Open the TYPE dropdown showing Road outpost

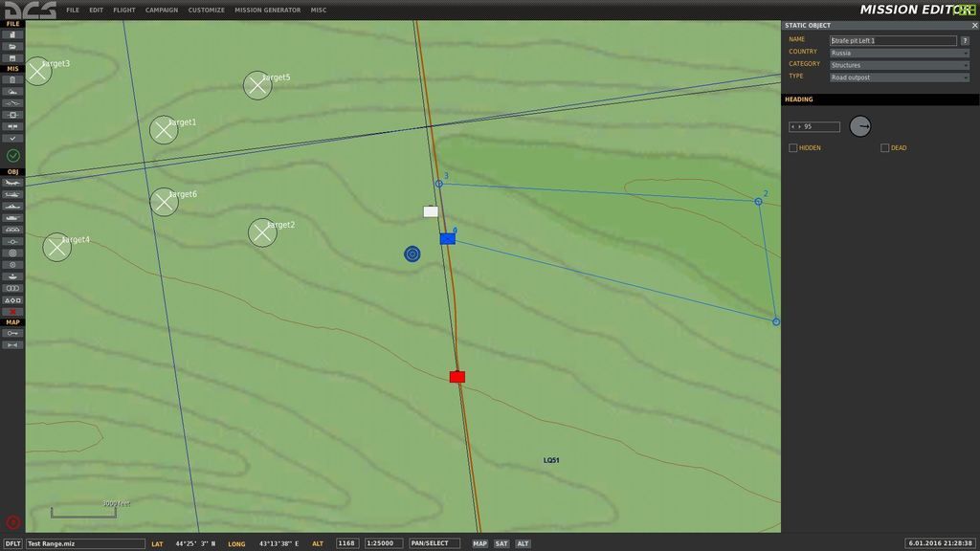[899, 77]
